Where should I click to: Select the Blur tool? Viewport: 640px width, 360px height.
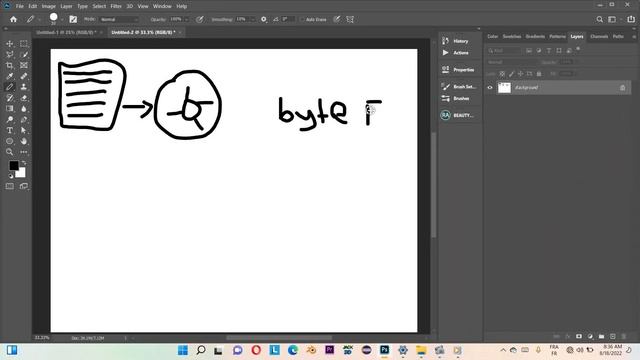coord(24,109)
